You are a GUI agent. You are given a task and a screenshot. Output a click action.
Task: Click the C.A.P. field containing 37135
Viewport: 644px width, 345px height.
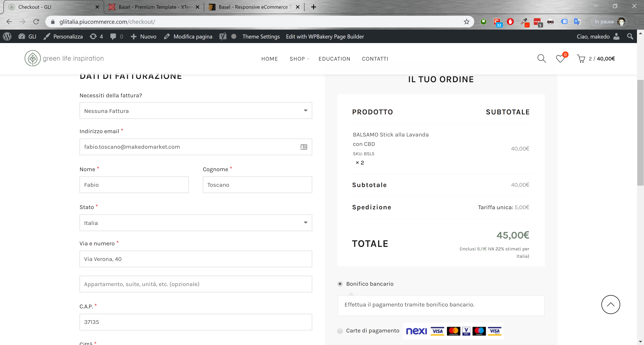click(x=196, y=322)
